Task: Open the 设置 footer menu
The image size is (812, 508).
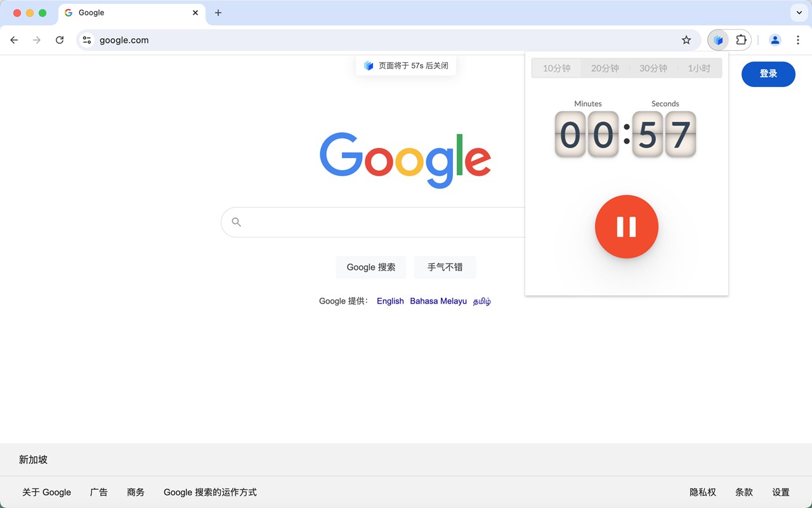Action: 781,492
